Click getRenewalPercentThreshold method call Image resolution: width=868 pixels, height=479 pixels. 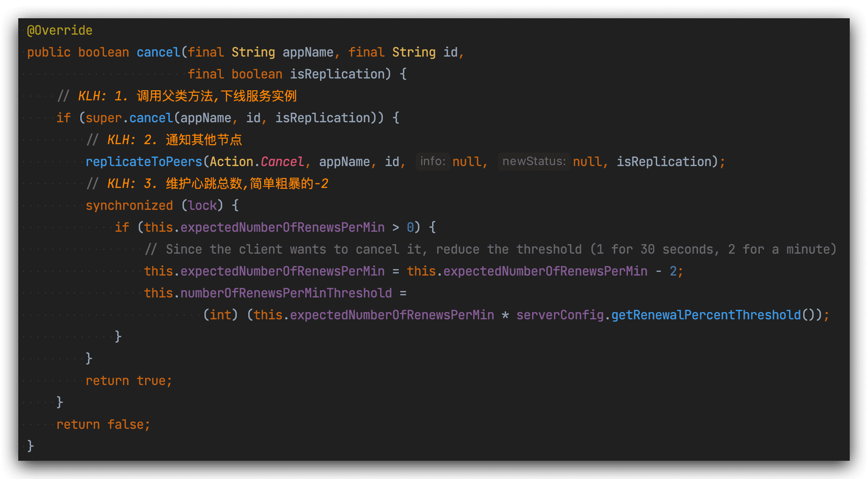coord(706,315)
